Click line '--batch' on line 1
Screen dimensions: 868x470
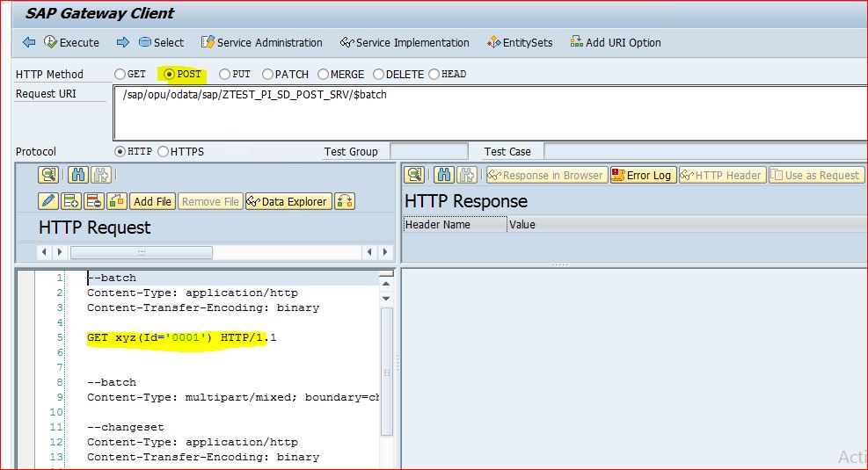[112, 278]
